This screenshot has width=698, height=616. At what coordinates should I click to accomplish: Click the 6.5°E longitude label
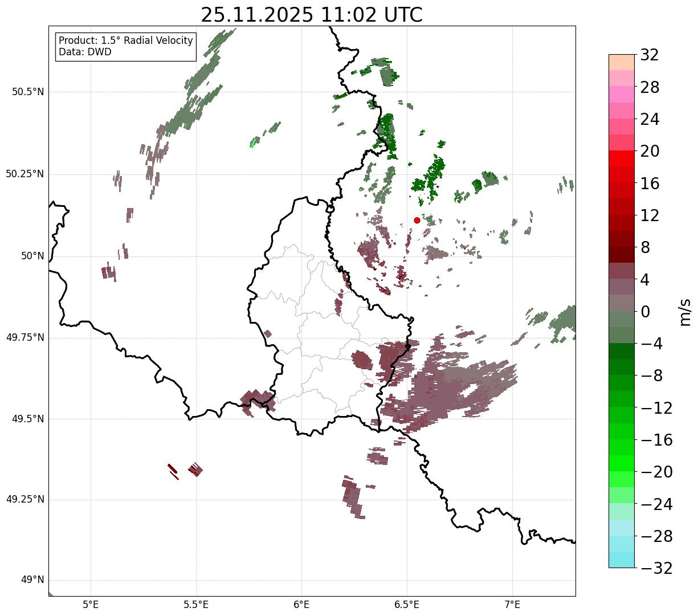click(407, 605)
